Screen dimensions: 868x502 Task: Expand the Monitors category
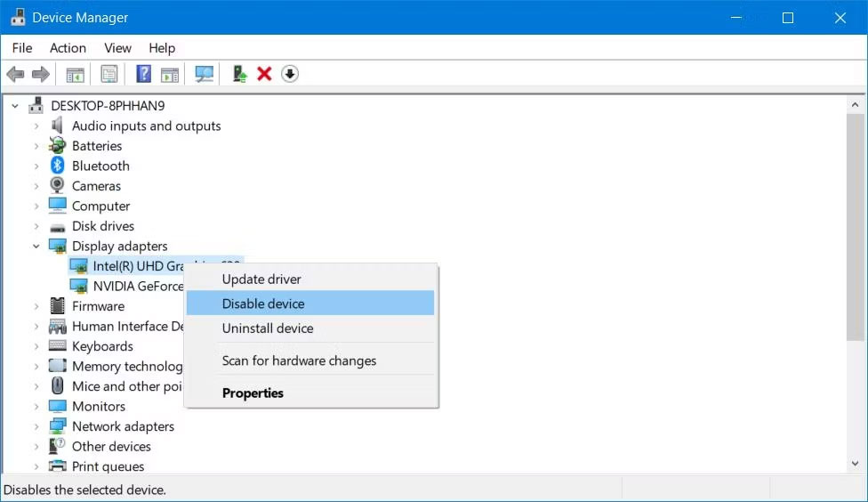pyautogui.click(x=36, y=406)
